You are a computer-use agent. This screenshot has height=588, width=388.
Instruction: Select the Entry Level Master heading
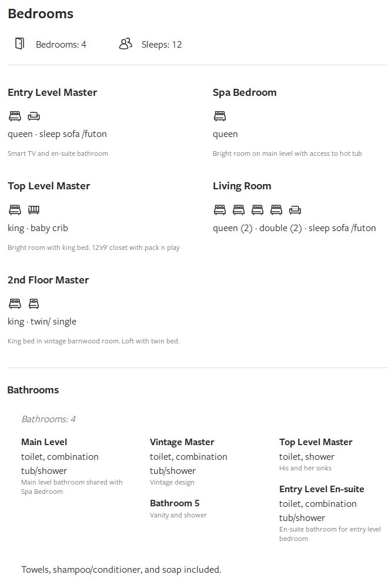tap(52, 92)
